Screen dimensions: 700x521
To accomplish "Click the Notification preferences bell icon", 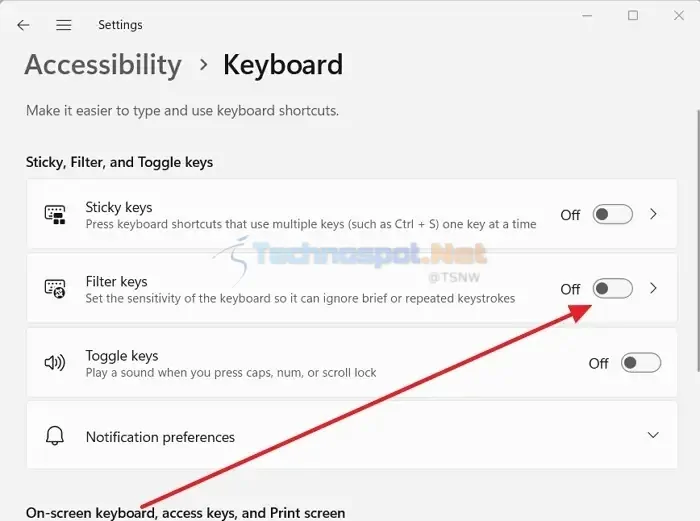I will pyautogui.click(x=55, y=435).
